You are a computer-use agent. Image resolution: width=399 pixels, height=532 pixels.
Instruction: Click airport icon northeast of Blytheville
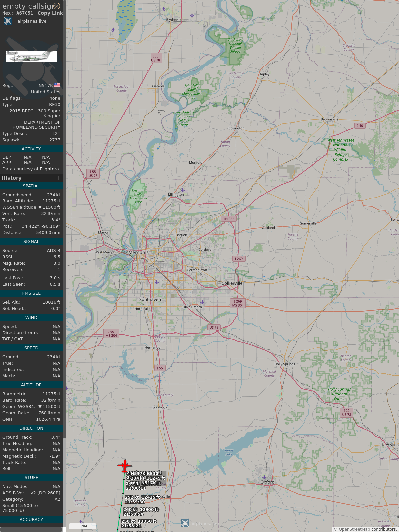192,15
